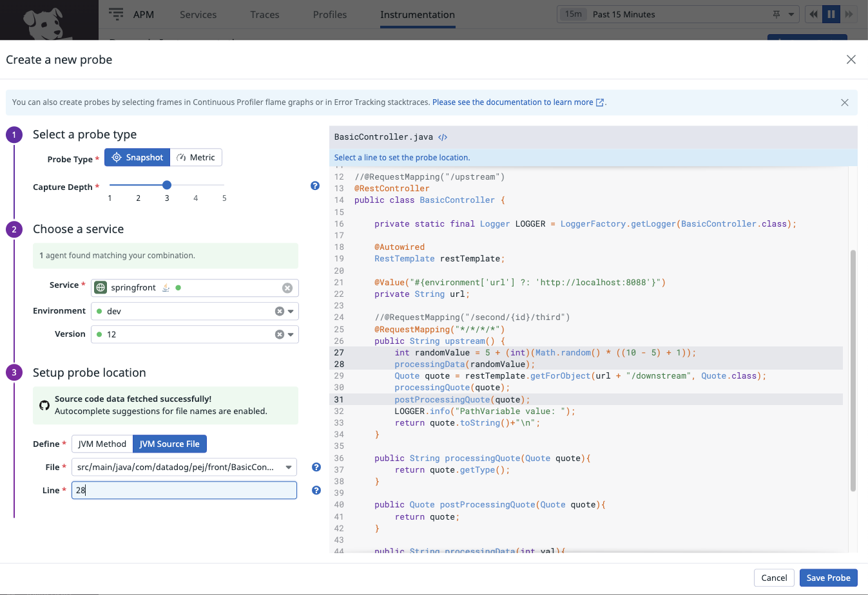Open Line field help icon
Image resolution: width=868 pixels, height=595 pixels.
(316, 490)
